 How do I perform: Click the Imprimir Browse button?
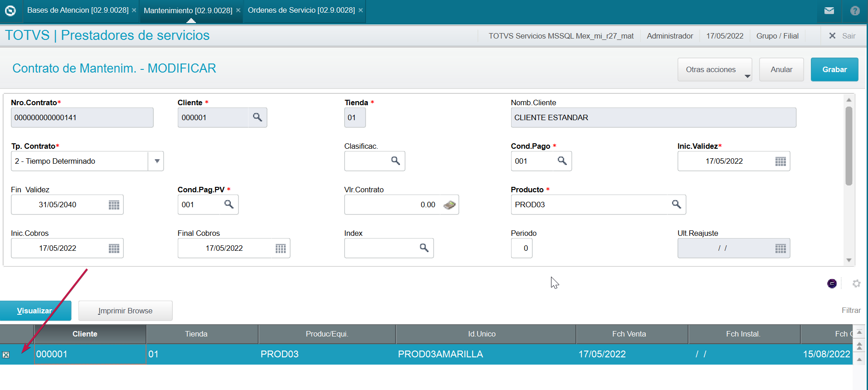[x=125, y=311]
